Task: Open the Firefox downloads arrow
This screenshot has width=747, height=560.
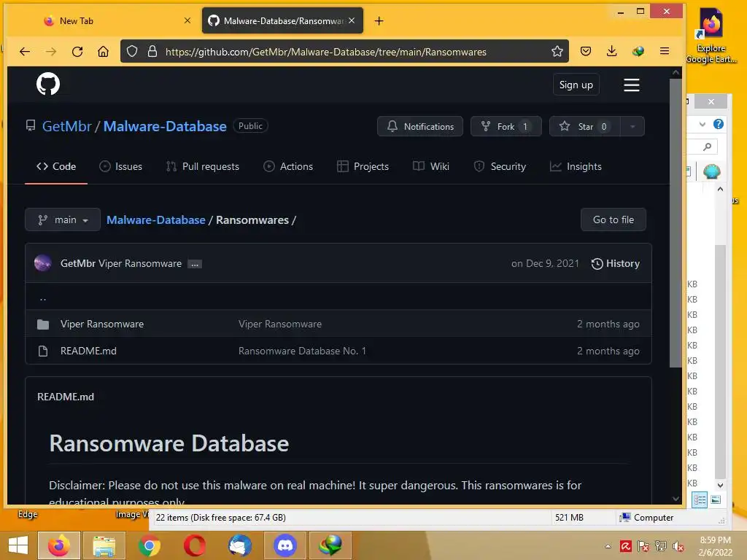Action: 612,52
